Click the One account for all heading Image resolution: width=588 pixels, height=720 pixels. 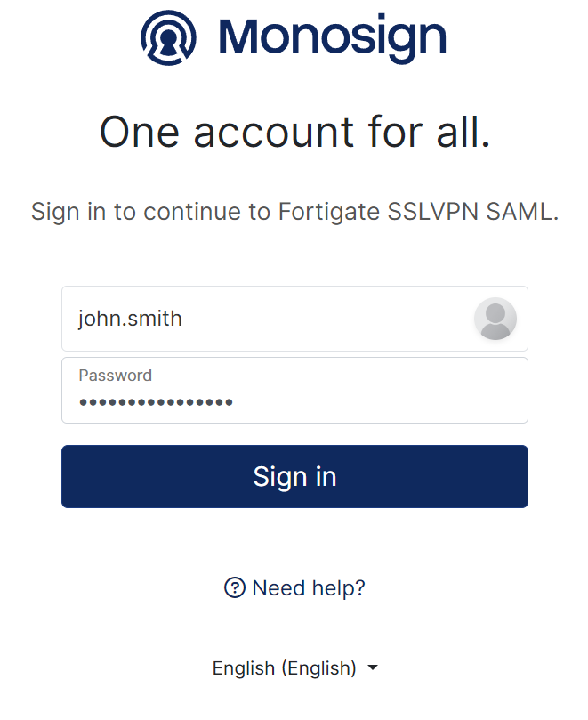294,133
